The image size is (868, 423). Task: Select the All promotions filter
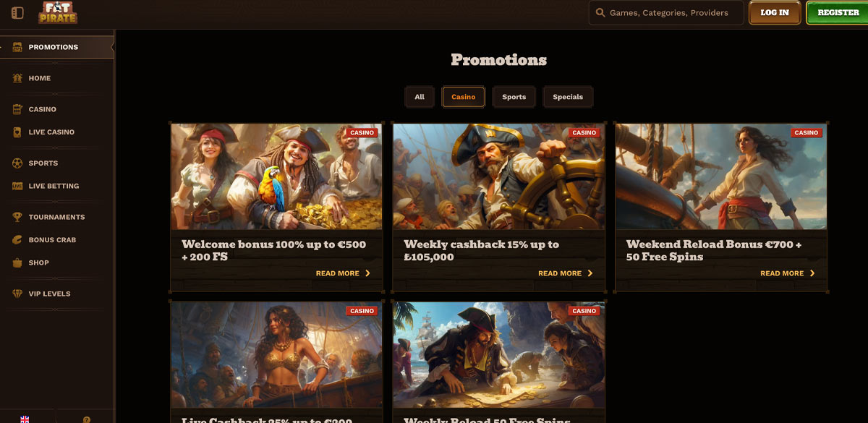(420, 96)
